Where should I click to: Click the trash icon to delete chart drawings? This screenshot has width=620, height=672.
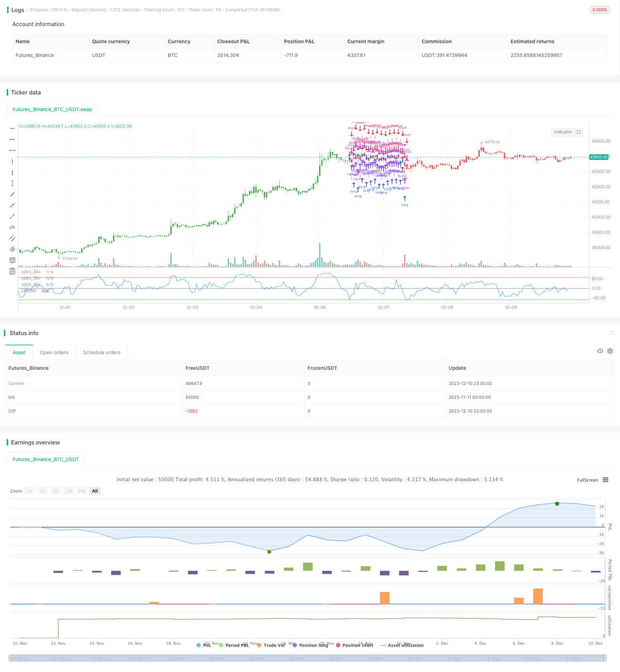click(x=12, y=271)
